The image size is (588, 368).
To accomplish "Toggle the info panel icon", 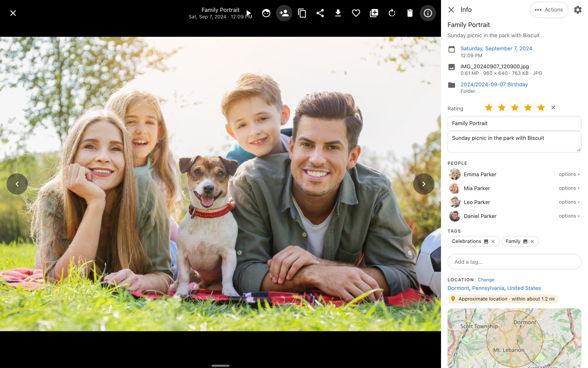I will [428, 13].
